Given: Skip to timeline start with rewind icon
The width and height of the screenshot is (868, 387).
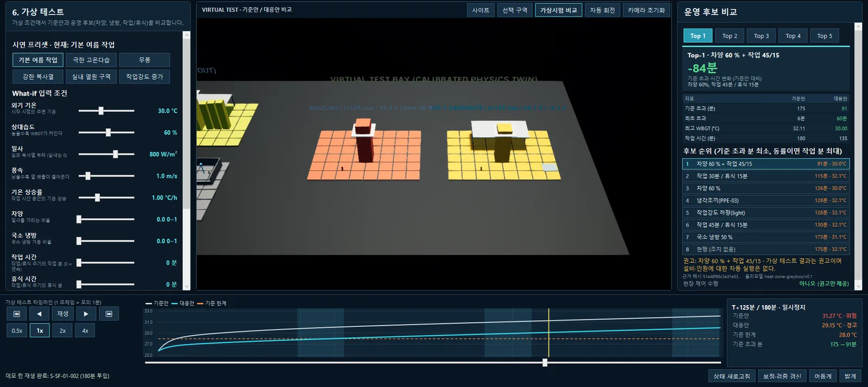Looking at the screenshot, I should (17, 314).
